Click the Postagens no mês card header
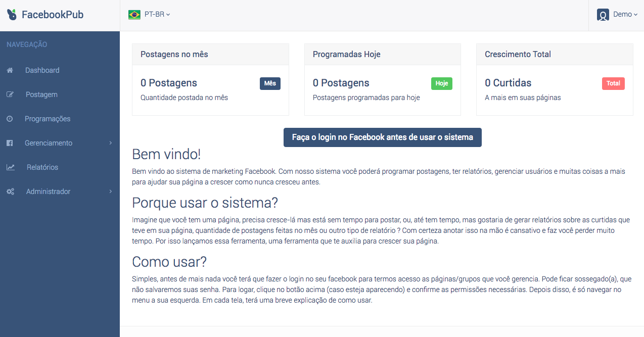This screenshot has width=644, height=337. coord(210,54)
